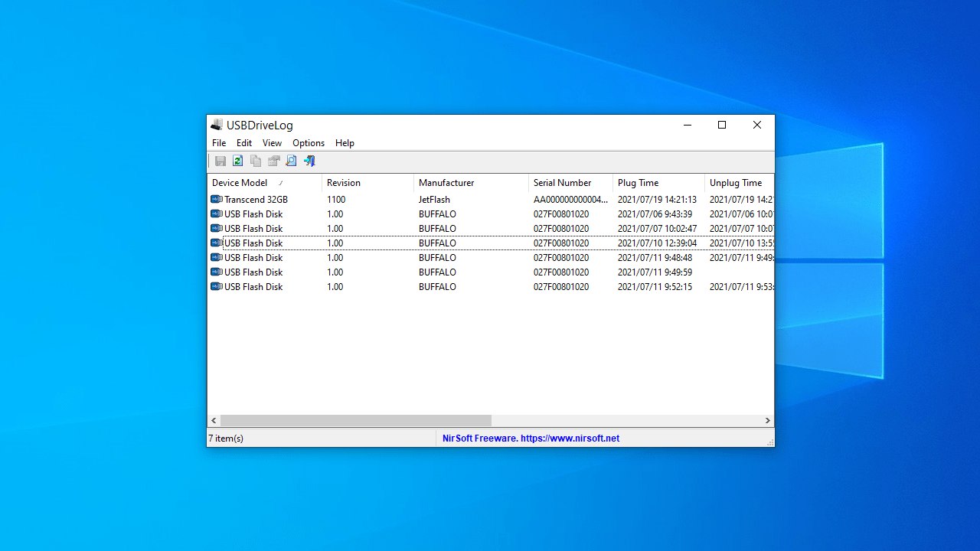Click serial number AA000000000004...
The width and height of the screenshot is (980, 551).
click(571, 200)
